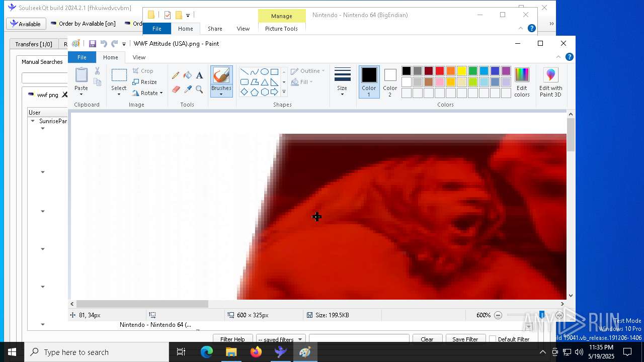Viewport: 644px width, 362px height.
Task: Click filter text input field in Soulseek
Action: (x=359, y=339)
